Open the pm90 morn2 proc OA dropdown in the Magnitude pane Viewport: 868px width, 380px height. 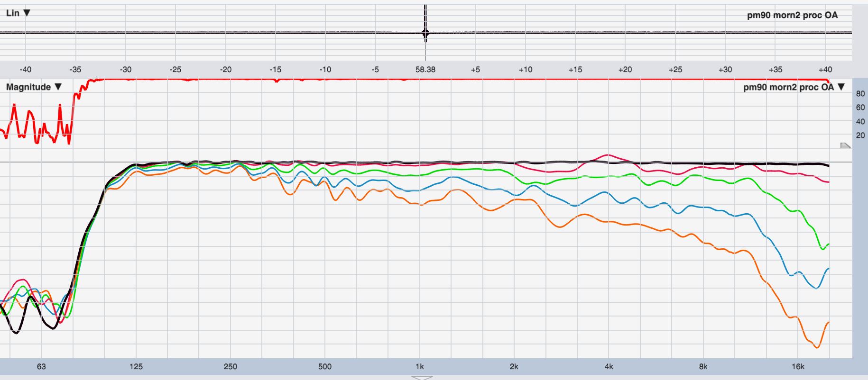794,87
